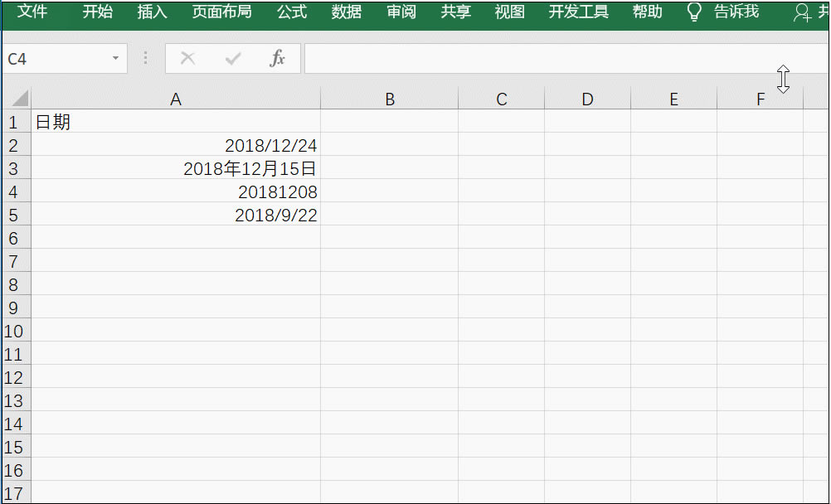
Task: Click the Insert Function fx icon
Action: 277,58
